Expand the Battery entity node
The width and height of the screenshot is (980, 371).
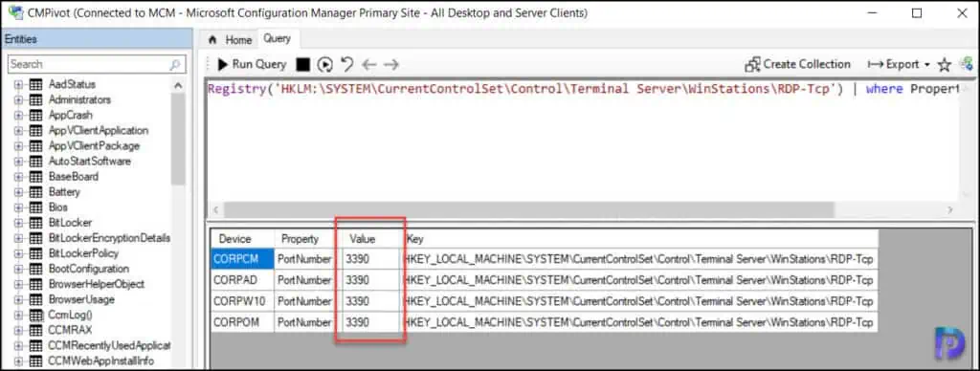coord(18,192)
